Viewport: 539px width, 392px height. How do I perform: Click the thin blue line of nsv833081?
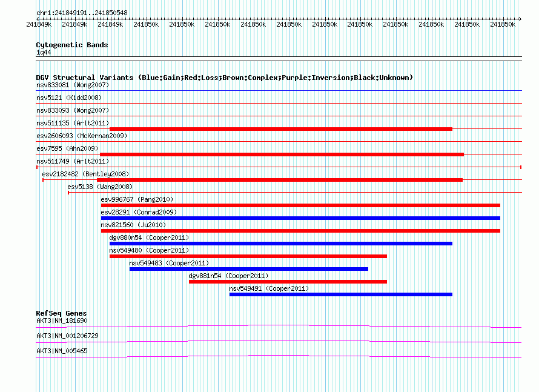point(279,91)
